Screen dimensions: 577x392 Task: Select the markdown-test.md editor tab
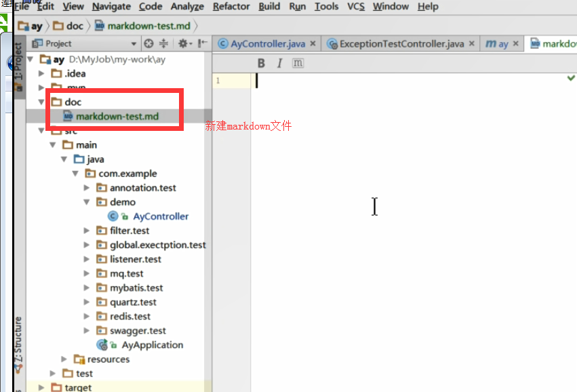click(x=553, y=44)
